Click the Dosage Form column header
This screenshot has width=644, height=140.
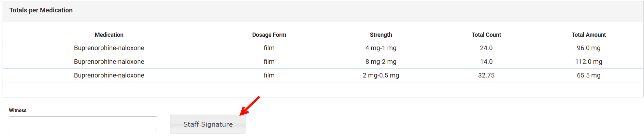coord(269,35)
